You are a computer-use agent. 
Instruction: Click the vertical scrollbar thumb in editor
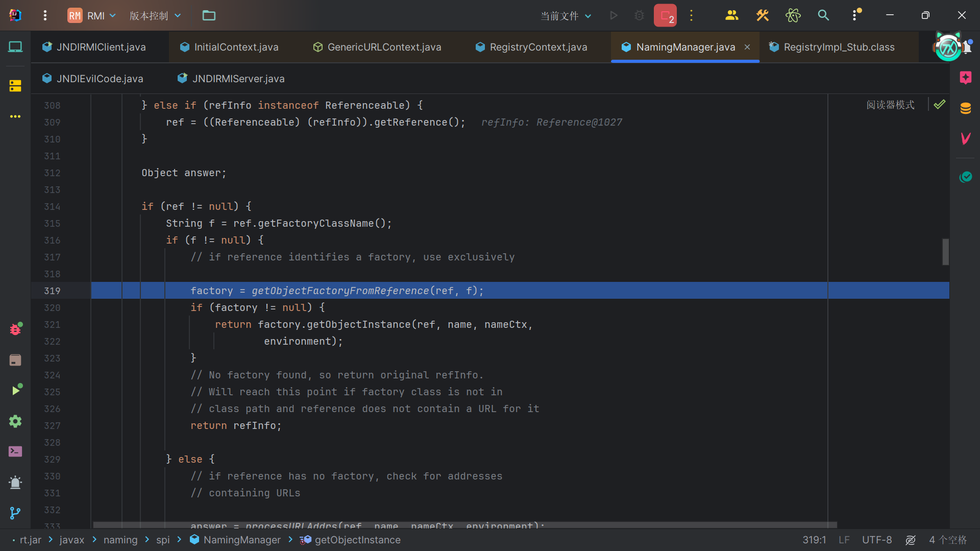click(945, 251)
